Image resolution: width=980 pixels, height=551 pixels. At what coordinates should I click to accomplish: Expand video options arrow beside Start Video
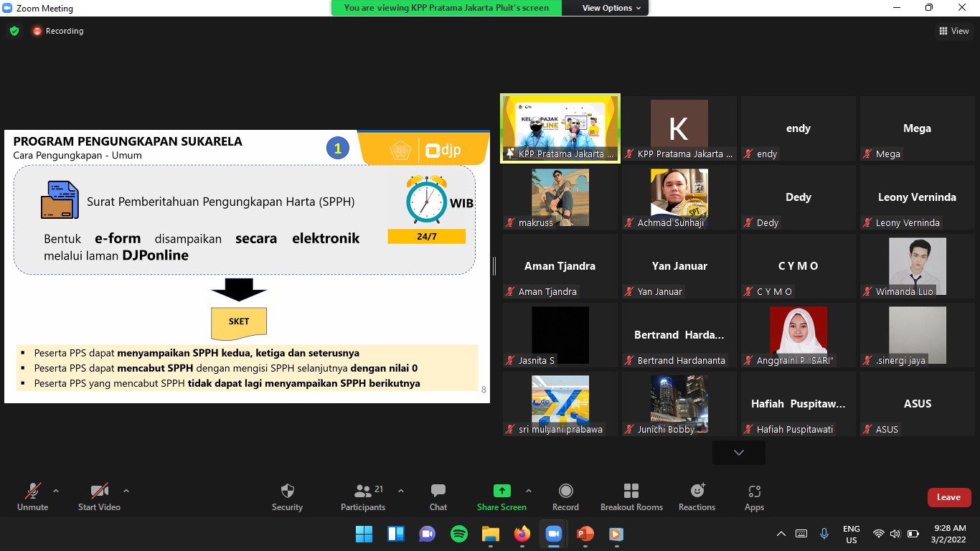[126, 491]
